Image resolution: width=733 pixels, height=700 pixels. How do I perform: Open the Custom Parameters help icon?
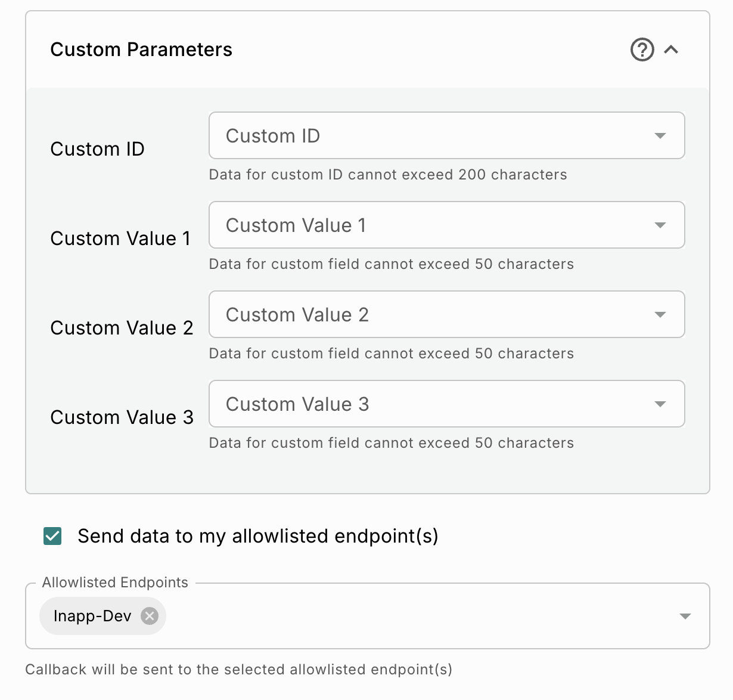[642, 49]
